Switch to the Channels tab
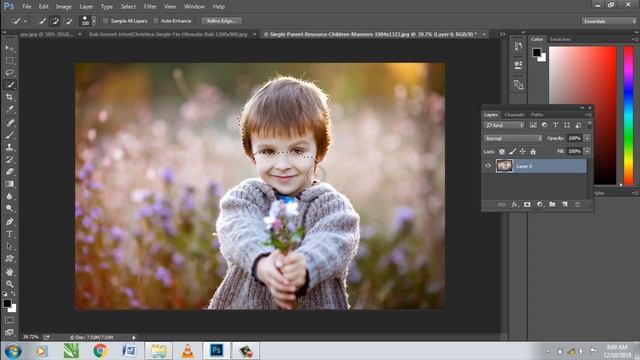Viewport: 640px width, 360px height. pos(514,115)
